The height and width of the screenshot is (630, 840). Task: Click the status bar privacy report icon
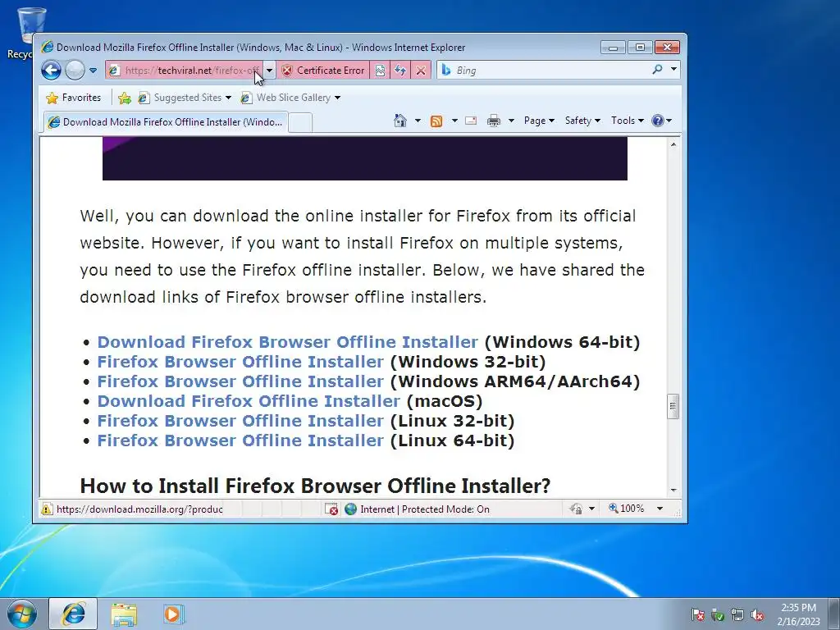click(577, 509)
